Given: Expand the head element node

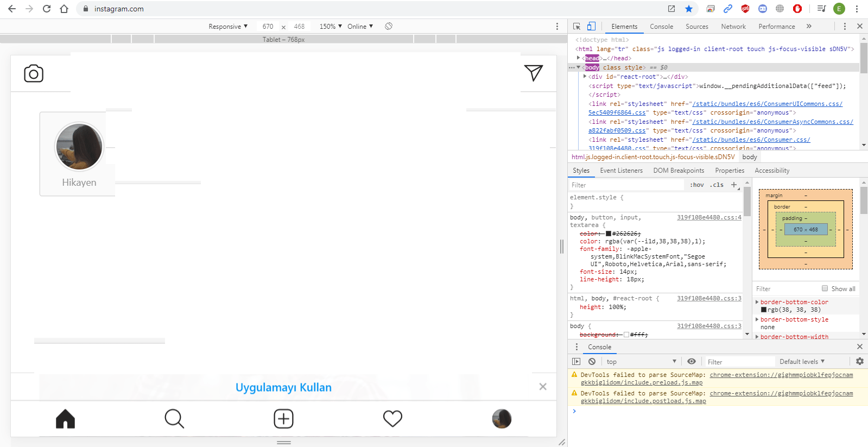Looking at the screenshot, I should (578, 58).
